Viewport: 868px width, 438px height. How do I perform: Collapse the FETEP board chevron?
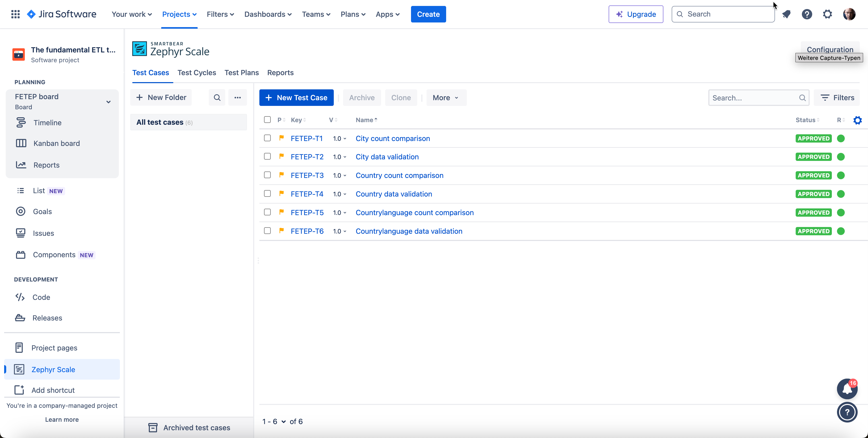click(109, 102)
